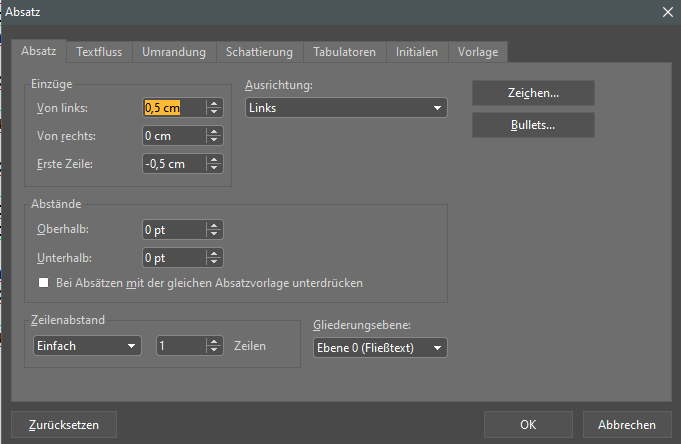Click the Oberhalb spacing spinner arrows
This screenshot has height=444, width=681.
(x=214, y=230)
